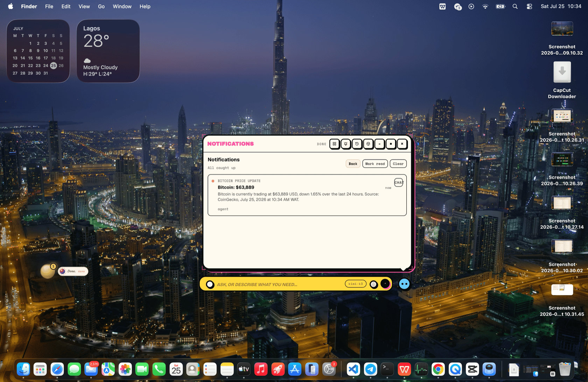The image size is (588, 382).
Task: Open the history clock icon in header
Action: coord(357,144)
